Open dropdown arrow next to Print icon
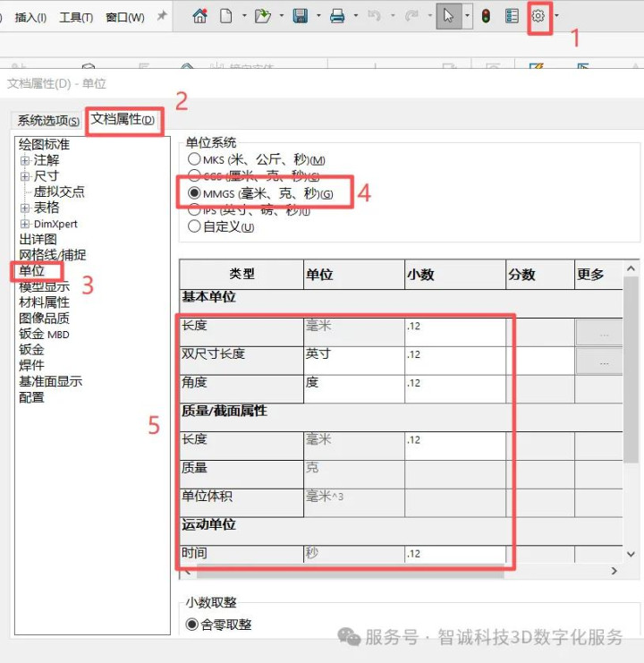This screenshot has width=644, height=663. [x=356, y=16]
